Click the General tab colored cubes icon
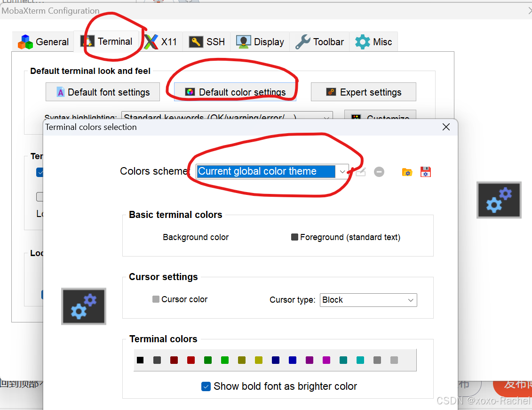 click(25, 42)
